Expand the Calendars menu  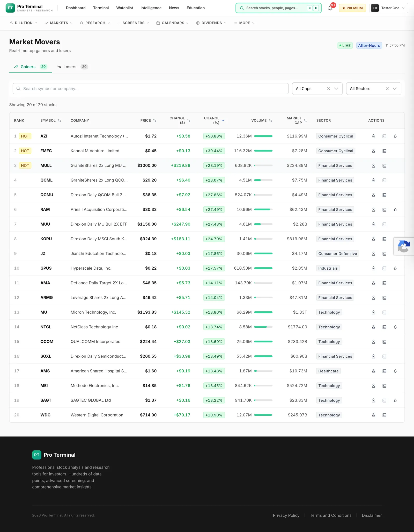172,23
